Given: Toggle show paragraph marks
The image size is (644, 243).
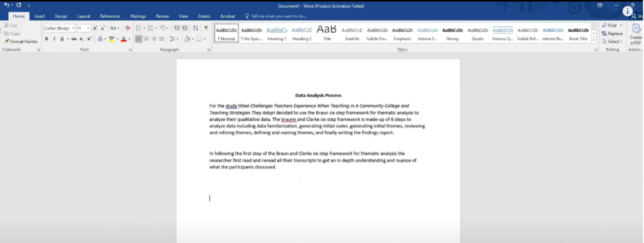Looking at the screenshot, I should tap(206, 28).
